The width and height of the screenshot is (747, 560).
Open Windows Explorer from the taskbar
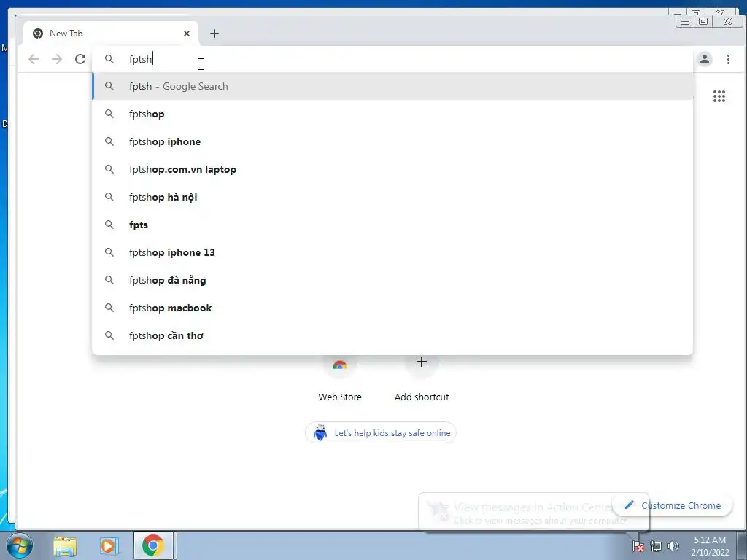coord(65,545)
